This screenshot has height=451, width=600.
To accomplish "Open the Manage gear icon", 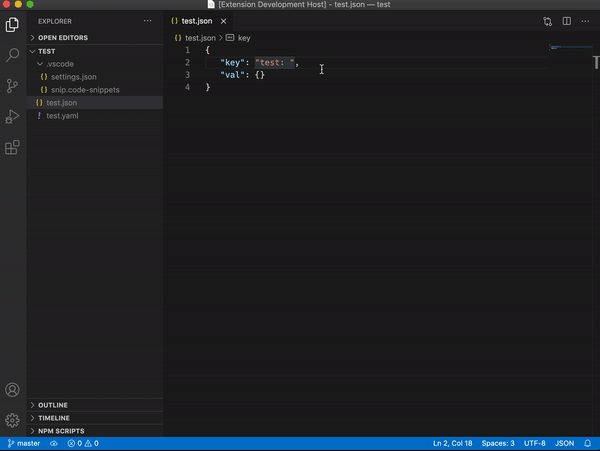I will (x=12, y=420).
